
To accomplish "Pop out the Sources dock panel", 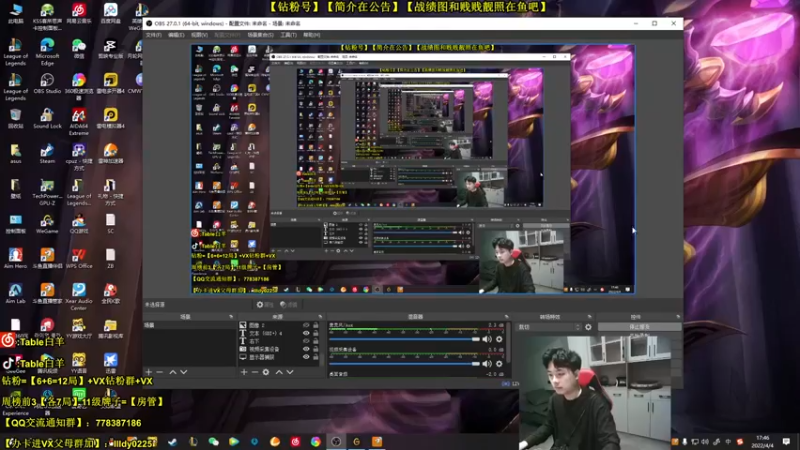I will pos(320,317).
